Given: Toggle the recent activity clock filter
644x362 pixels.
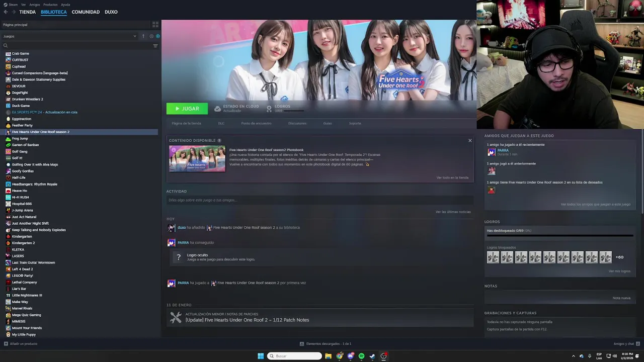Looking at the screenshot, I should point(151,36).
